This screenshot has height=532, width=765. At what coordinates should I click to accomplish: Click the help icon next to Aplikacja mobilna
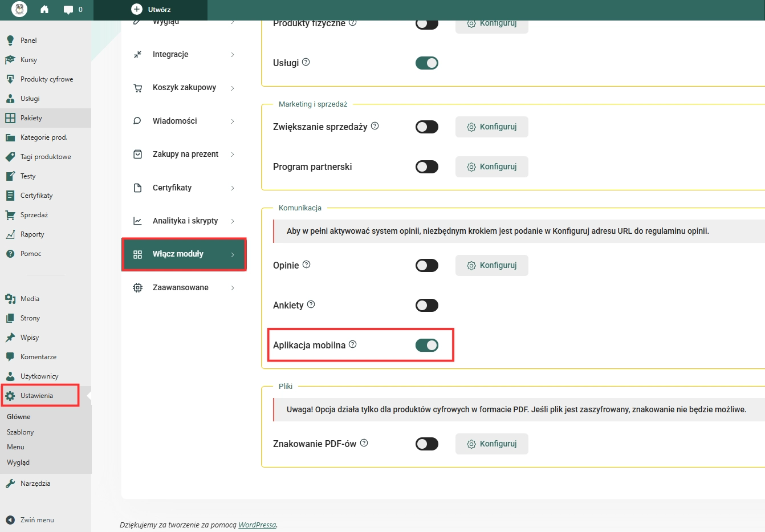pyautogui.click(x=352, y=344)
